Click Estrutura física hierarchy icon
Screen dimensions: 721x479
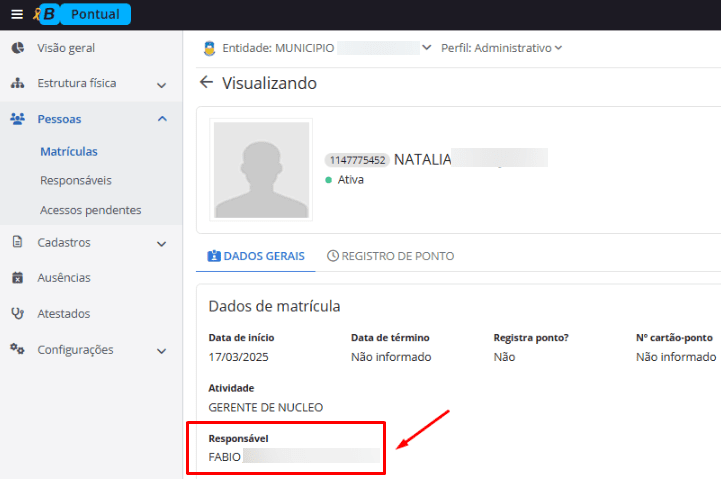pyautogui.click(x=17, y=83)
